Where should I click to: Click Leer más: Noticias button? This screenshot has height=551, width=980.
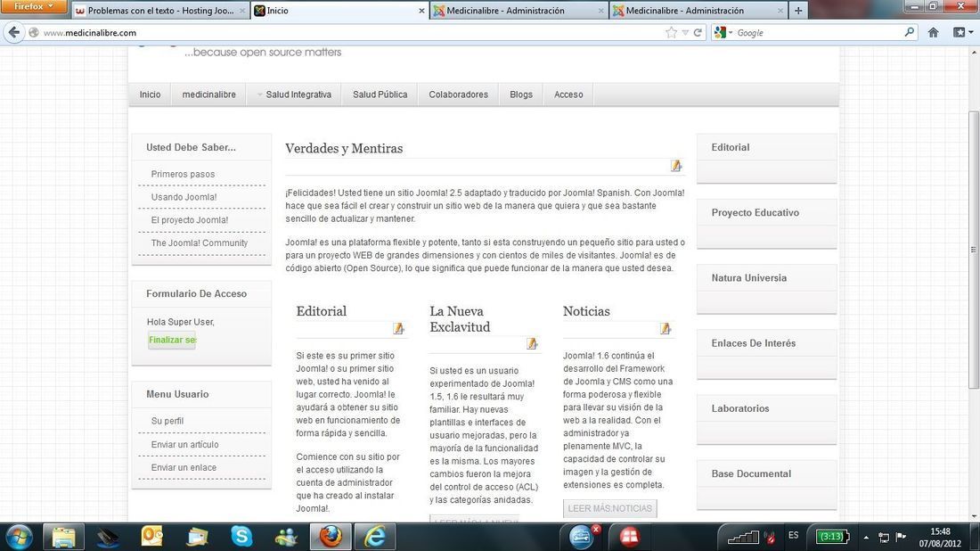[x=609, y=508]
